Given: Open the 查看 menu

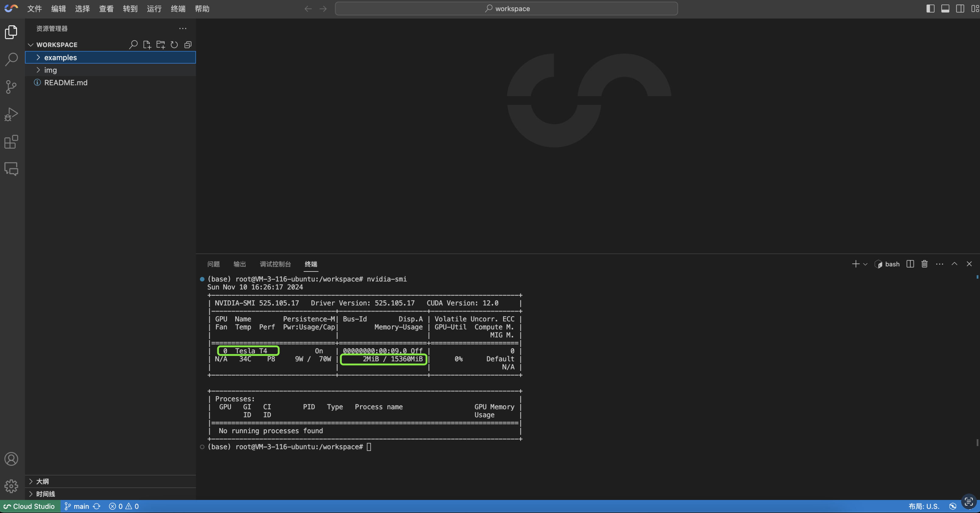Looking at the screenshot, I should tap(107, 9).
